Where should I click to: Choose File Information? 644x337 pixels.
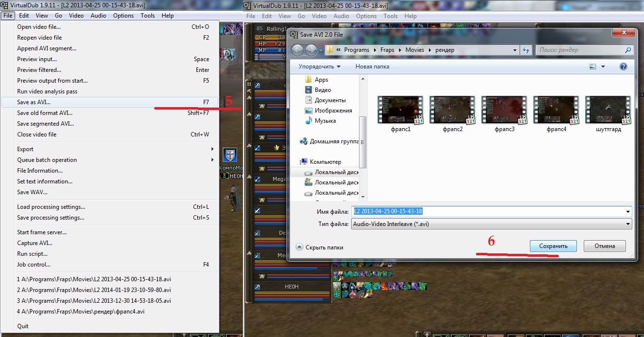110,171
